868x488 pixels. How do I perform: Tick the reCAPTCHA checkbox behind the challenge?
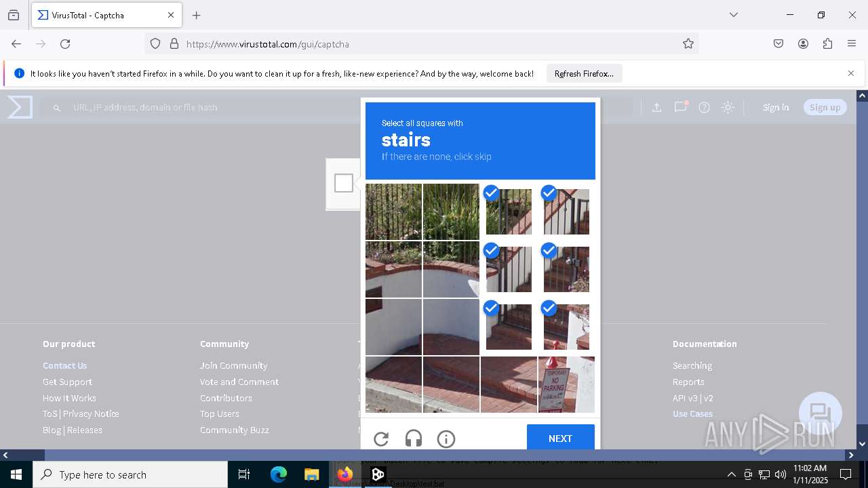(344, 183)
